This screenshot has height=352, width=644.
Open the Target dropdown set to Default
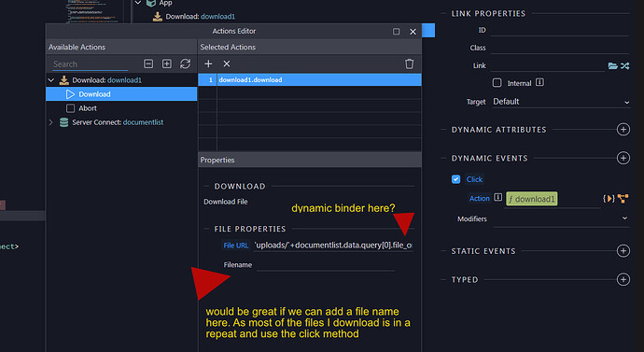click(561, 102)
